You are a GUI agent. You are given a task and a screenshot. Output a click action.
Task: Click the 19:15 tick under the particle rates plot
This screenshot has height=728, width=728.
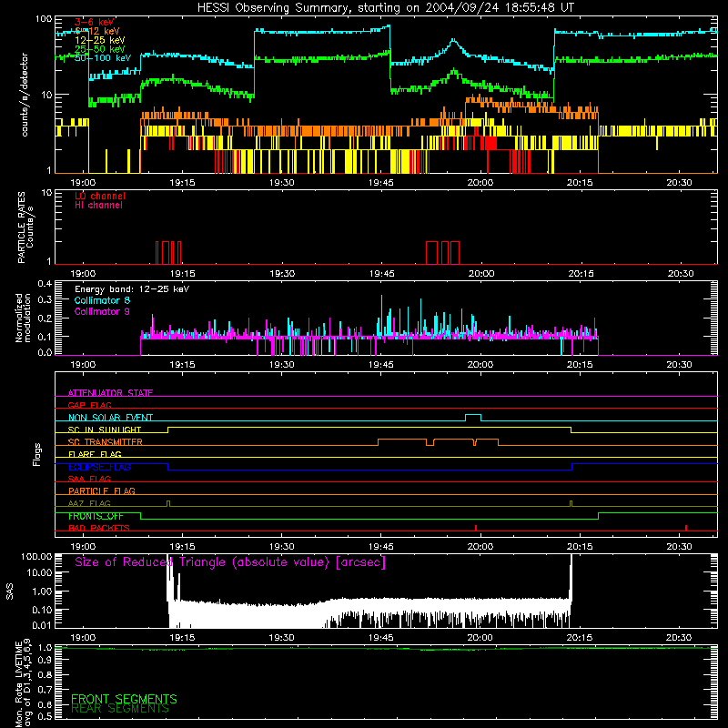click(x=182, y=274)
